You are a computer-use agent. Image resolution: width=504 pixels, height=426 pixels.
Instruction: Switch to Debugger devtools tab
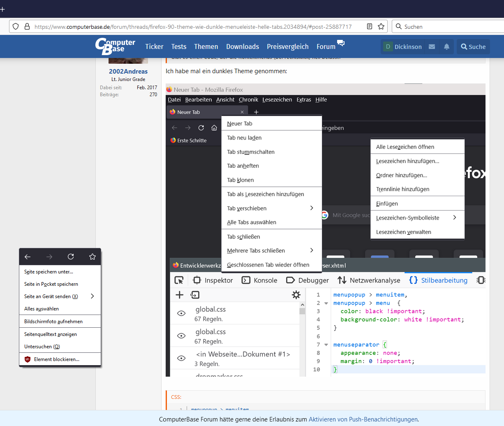308,280
